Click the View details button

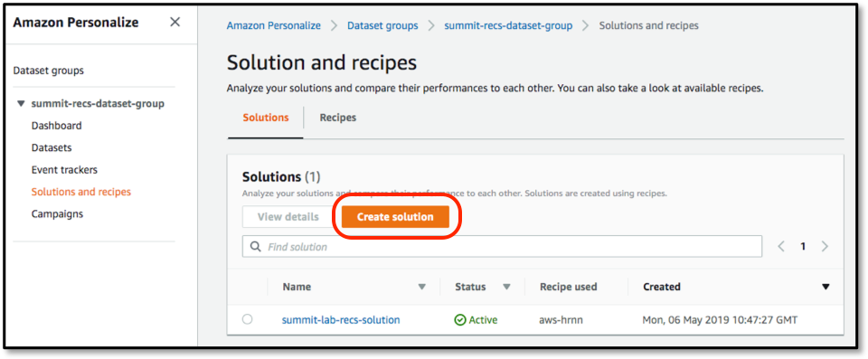(288, 217)
